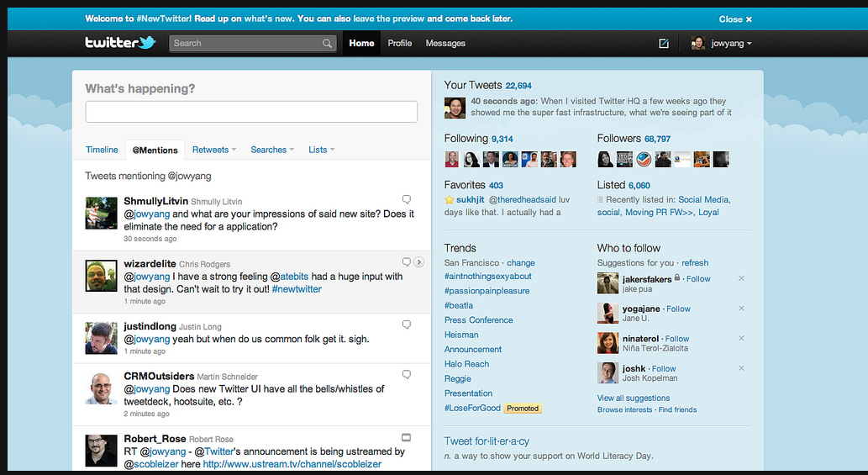Open the Followers 68,797 count
This screenshot has width=868, height=475.
tap(657, 139)
